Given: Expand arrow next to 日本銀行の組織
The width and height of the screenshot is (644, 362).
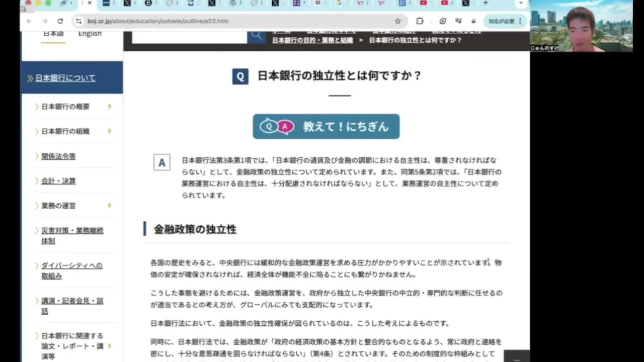Looking at the screenshot, I should 109,131.
